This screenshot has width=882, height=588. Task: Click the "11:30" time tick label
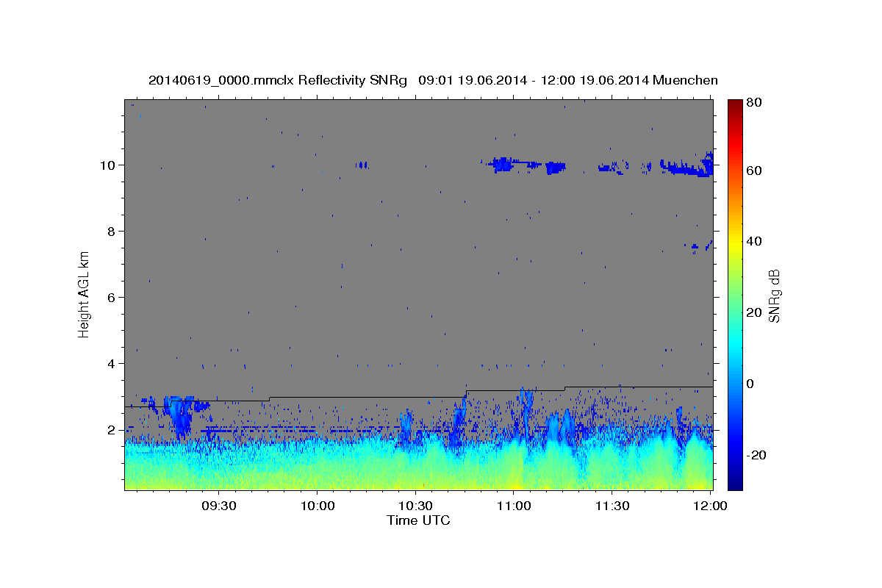click(612, 506)
